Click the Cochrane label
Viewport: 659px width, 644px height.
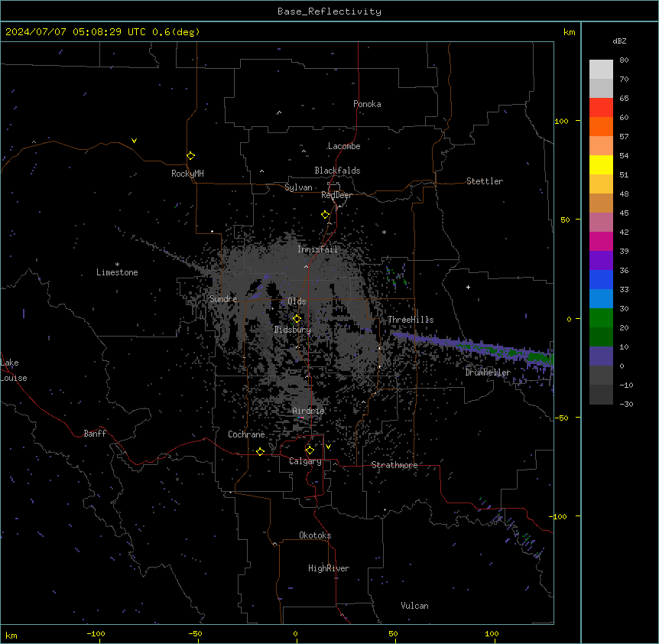(246, 434)
